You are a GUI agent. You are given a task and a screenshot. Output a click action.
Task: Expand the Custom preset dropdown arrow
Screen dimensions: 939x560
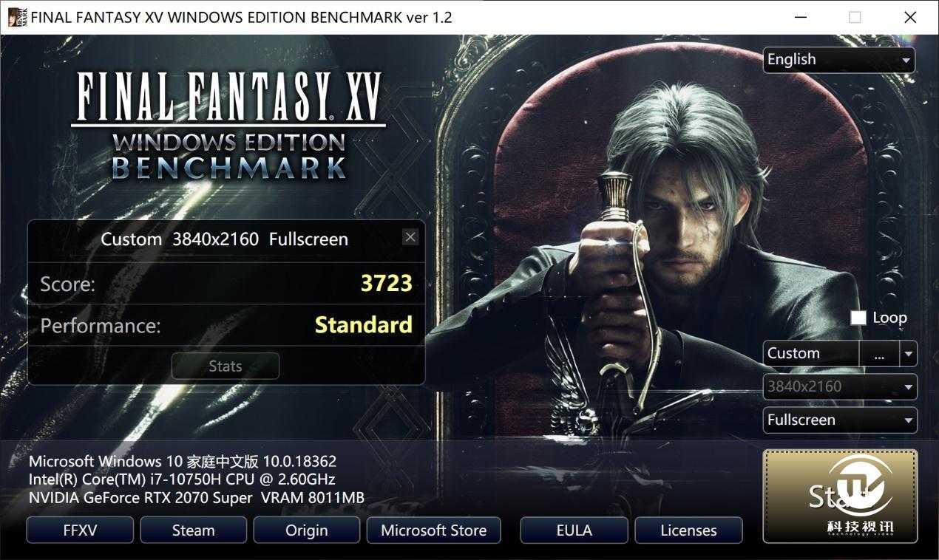(x=909, y=354)
